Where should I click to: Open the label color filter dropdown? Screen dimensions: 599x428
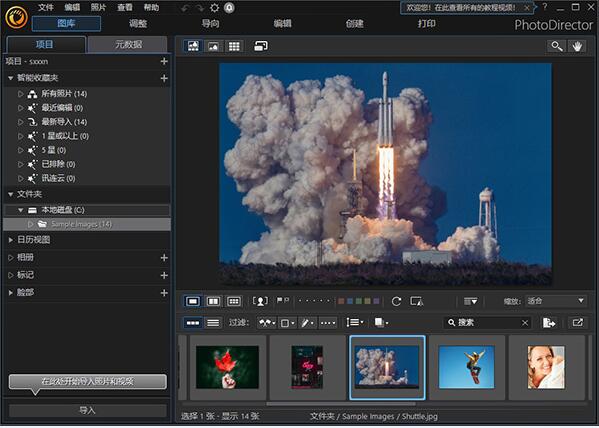point(287,323)
